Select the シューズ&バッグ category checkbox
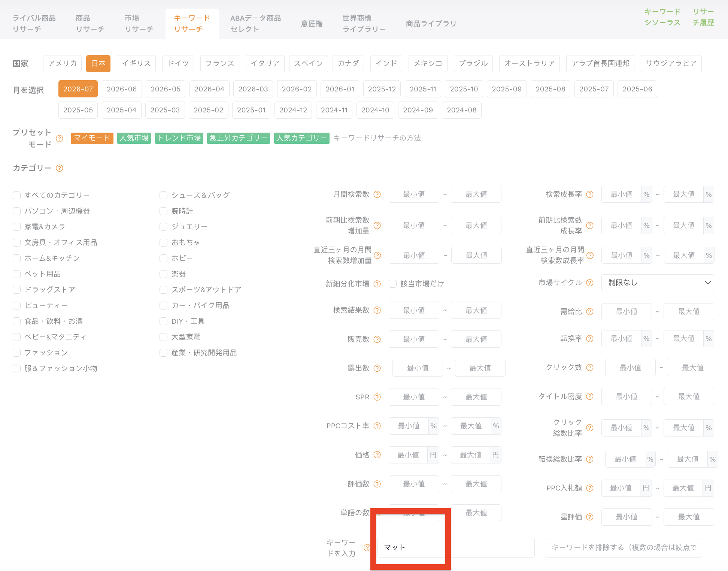The width and height of the screenshot is (728, 571). tap(163, 195)
